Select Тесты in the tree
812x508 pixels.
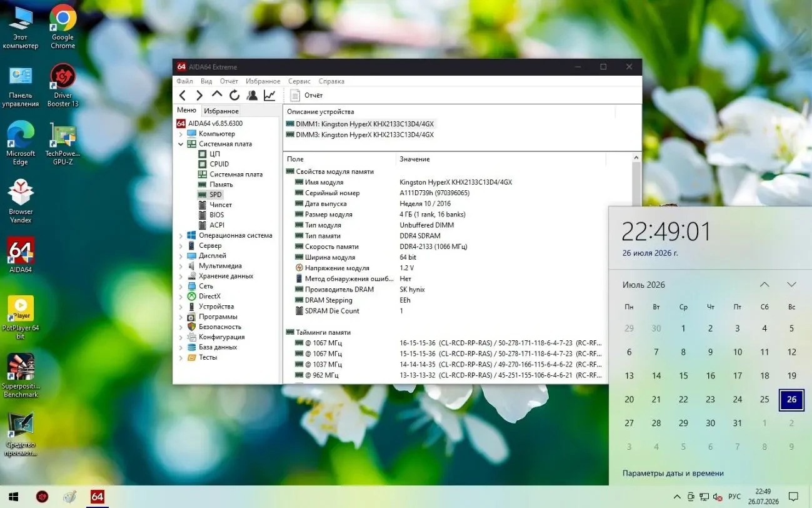pos(208,357)
